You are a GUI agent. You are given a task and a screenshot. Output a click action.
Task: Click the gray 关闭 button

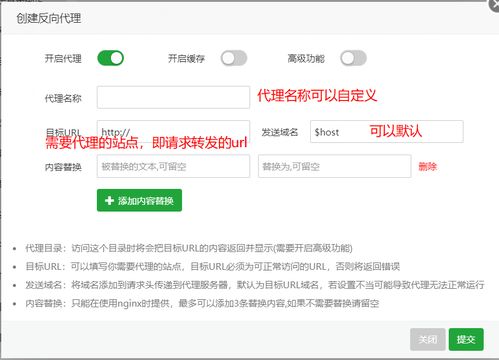click(428, 339)
